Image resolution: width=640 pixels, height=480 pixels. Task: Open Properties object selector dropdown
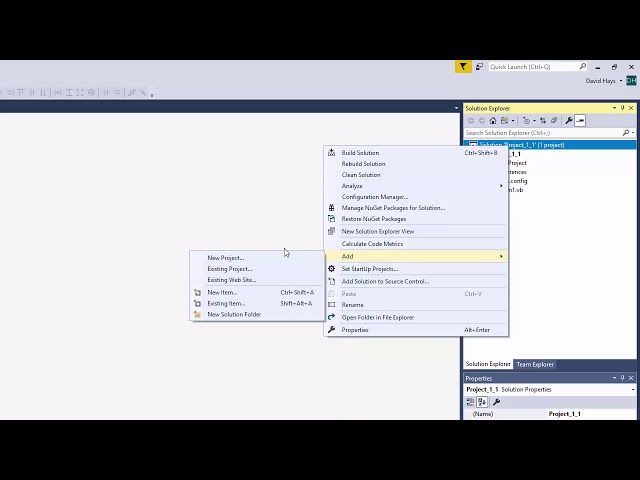[x=633, y=390]
